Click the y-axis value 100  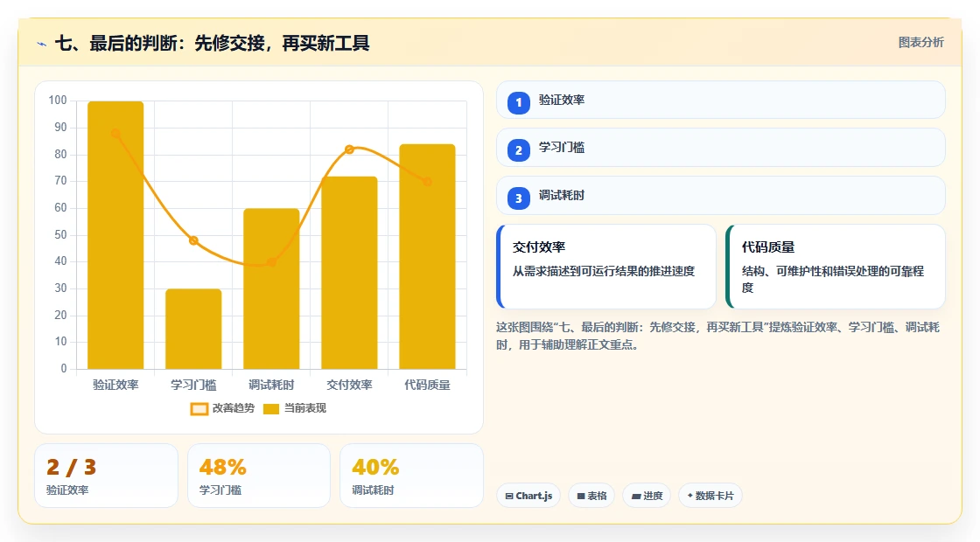point(58,101)
